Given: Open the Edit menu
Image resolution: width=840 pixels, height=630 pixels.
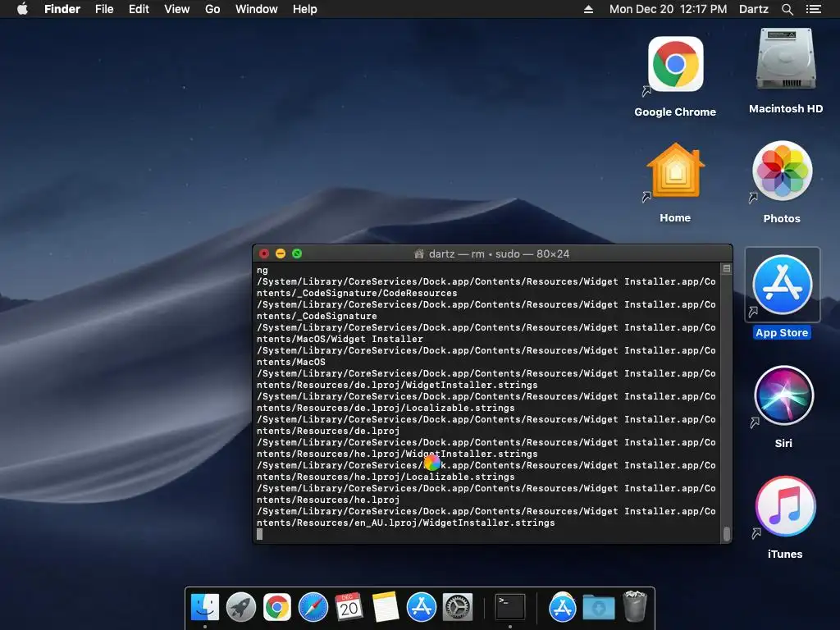Looking at the screenshot, I should 139,9.
